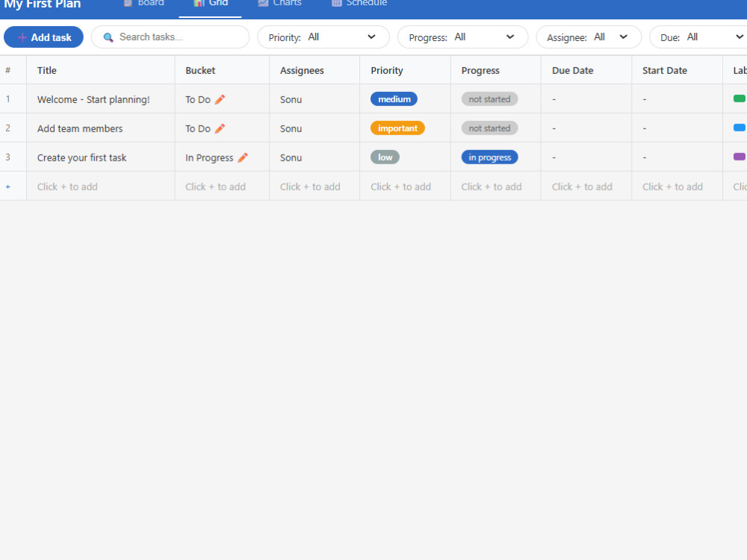Click the Add task button
The image size is (747, 560).
click(x=43, y=37)
